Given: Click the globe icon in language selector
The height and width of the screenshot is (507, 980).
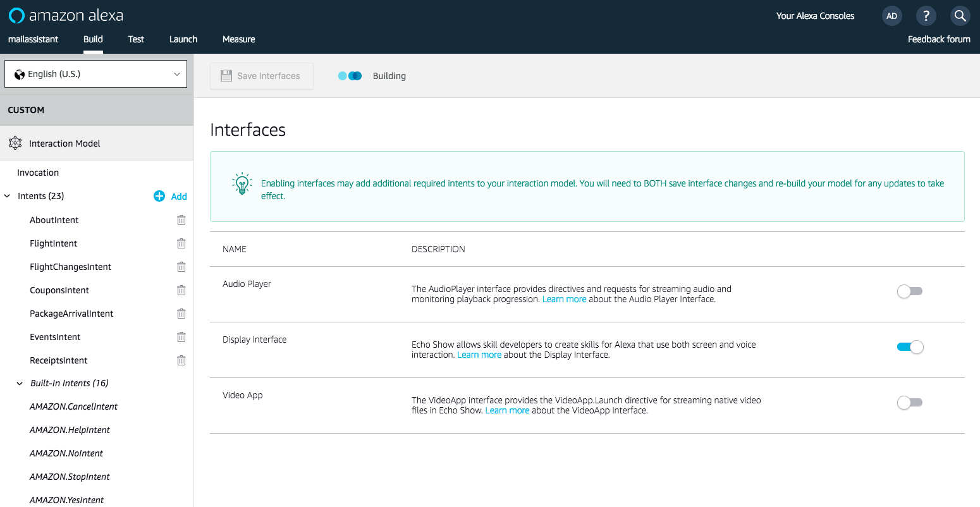Looking at the screenshot, I should (x=20, y=74).
